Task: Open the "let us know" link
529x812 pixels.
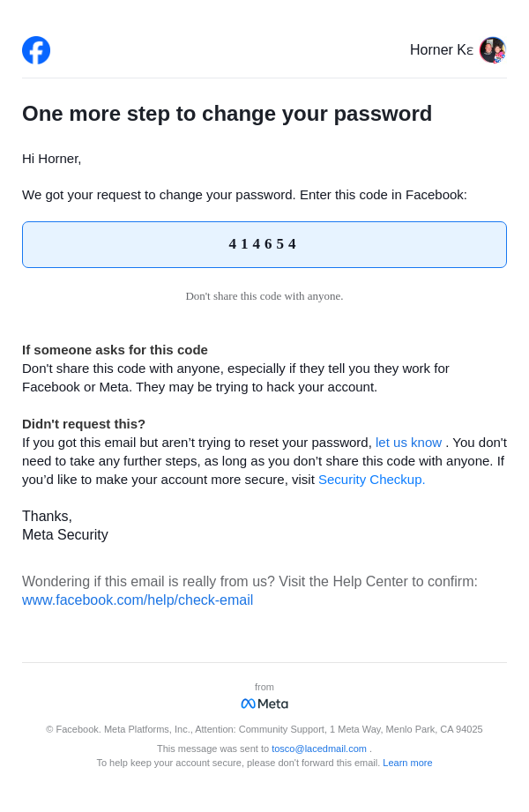Action: pos(408,443)
